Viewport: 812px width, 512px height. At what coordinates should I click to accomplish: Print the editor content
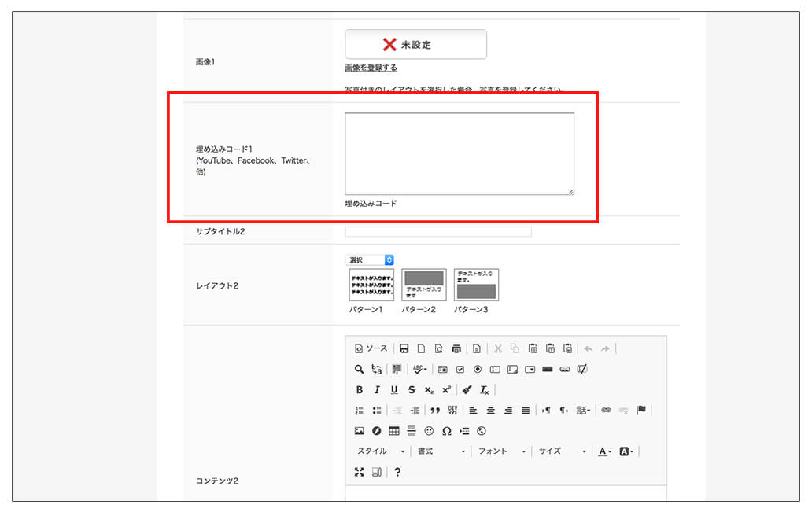[456, 348]
